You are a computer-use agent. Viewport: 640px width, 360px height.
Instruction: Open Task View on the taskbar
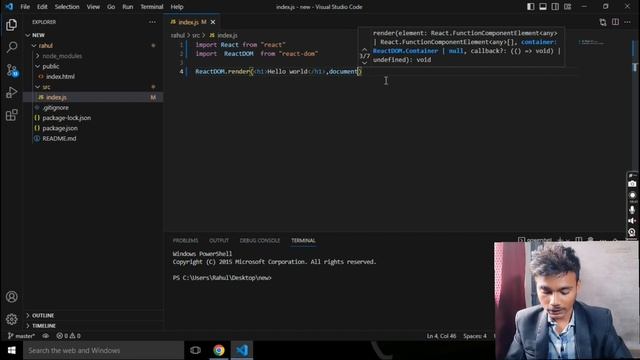coord(196,351)
